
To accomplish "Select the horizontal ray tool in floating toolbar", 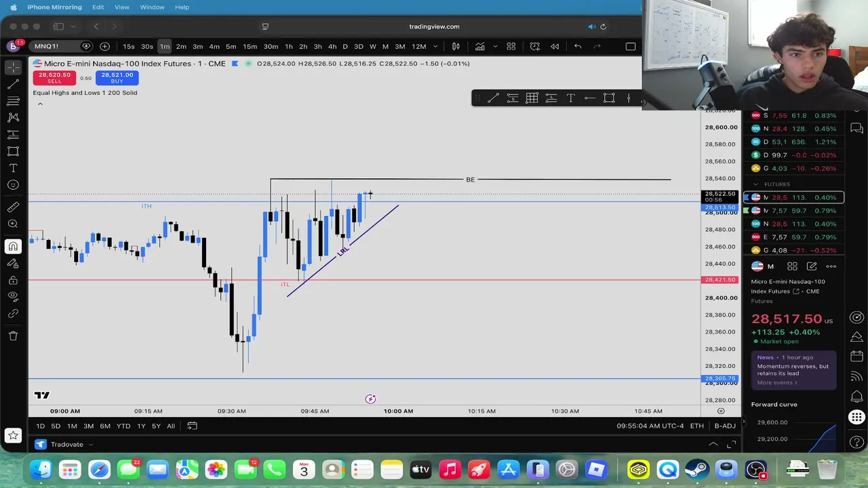I will coord(590,98).
